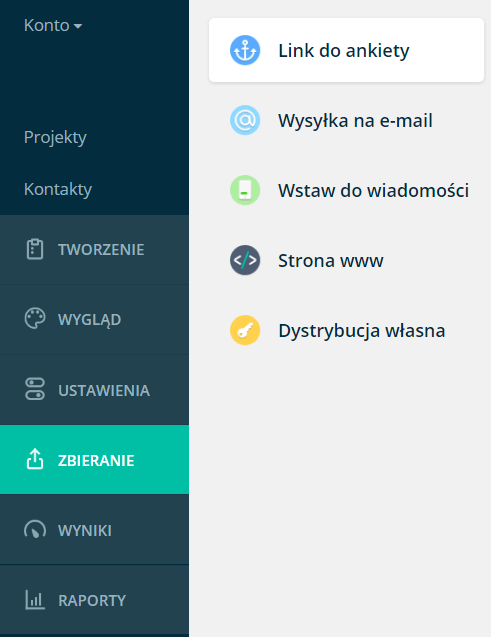Click the palette icon beside Wygląd
Viewport: 491px width, 637px height.
[x=35, y=318]
